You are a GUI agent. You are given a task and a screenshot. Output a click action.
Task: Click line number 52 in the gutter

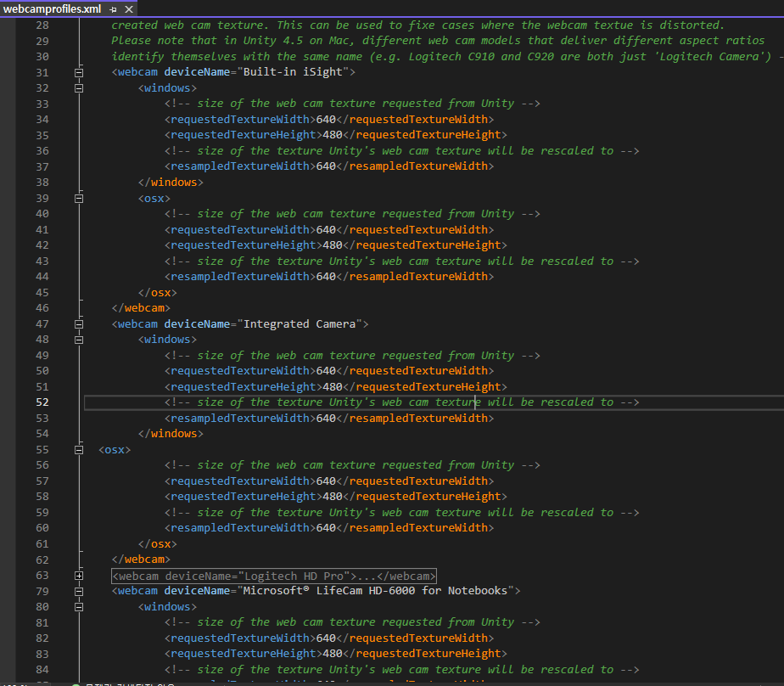pos(42,402)
